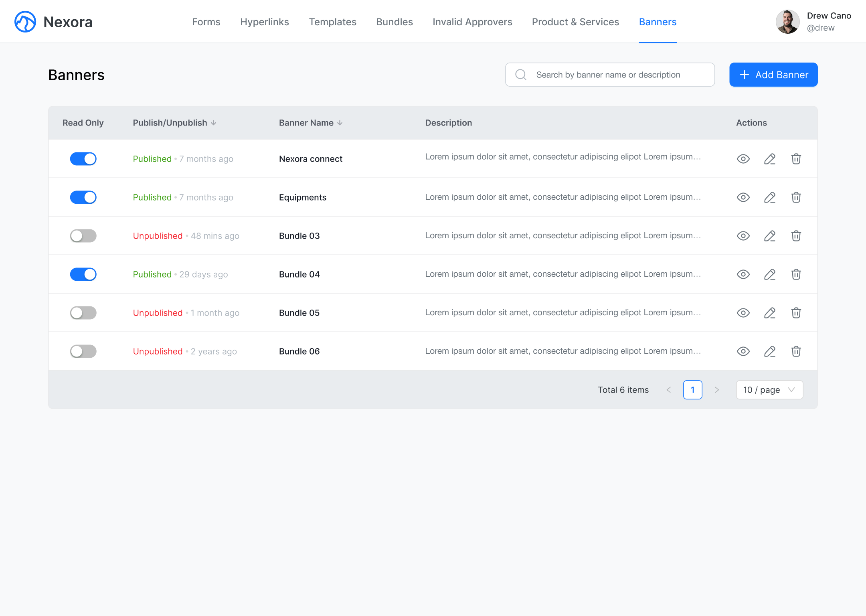Focus the banner search field
Screen dimensions: 866x616
609,75
